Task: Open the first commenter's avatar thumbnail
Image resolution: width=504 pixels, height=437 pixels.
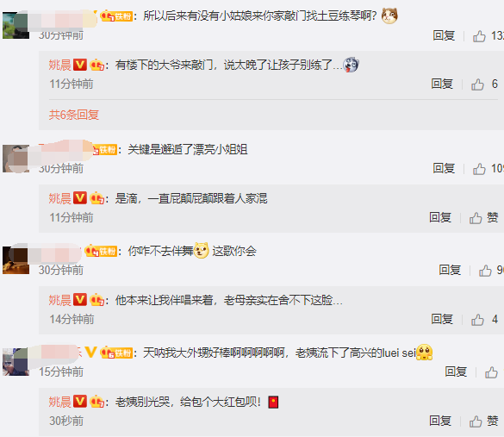Action: (16, 25)
